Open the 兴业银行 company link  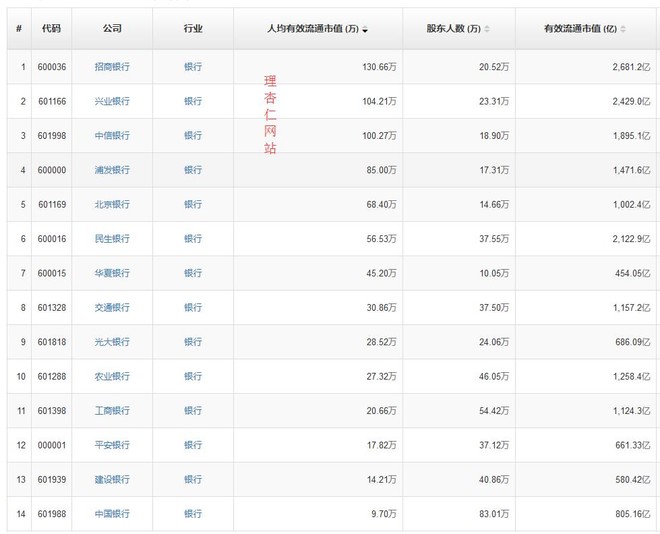coord(112,101)
